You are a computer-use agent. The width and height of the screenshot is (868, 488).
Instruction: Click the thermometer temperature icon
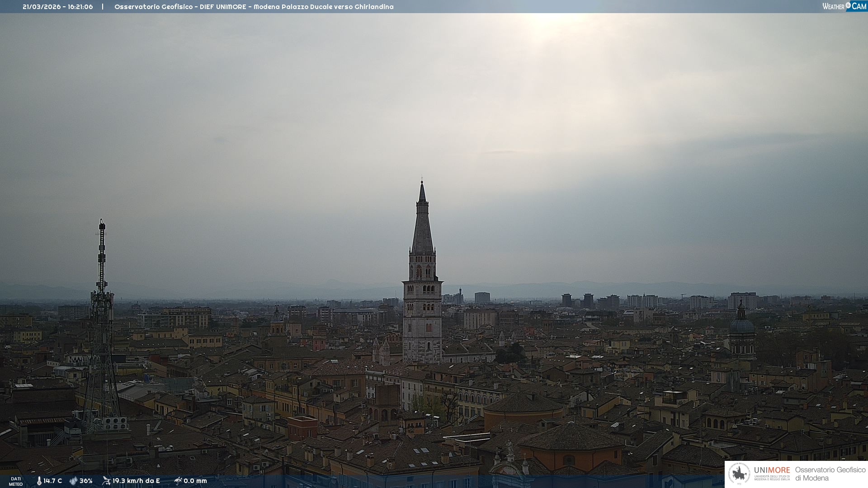pyautogui.click(x=39, y=481)
